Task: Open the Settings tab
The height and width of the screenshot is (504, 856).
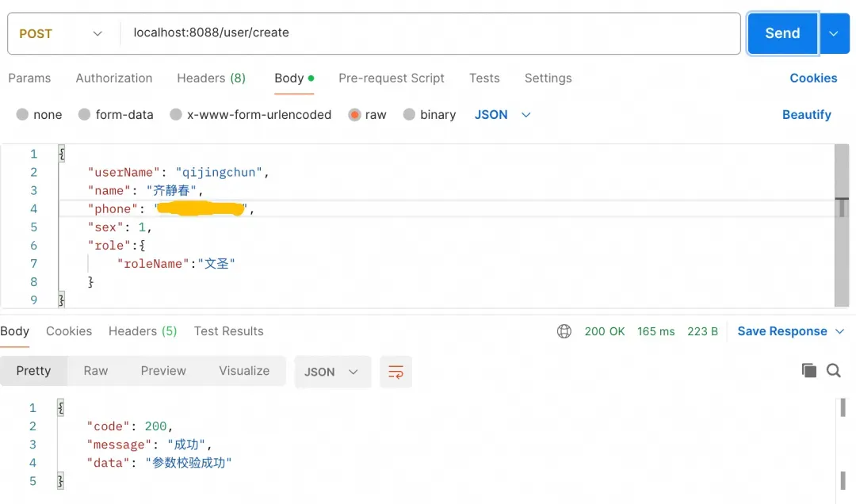Action: click(x=548, y=78)
